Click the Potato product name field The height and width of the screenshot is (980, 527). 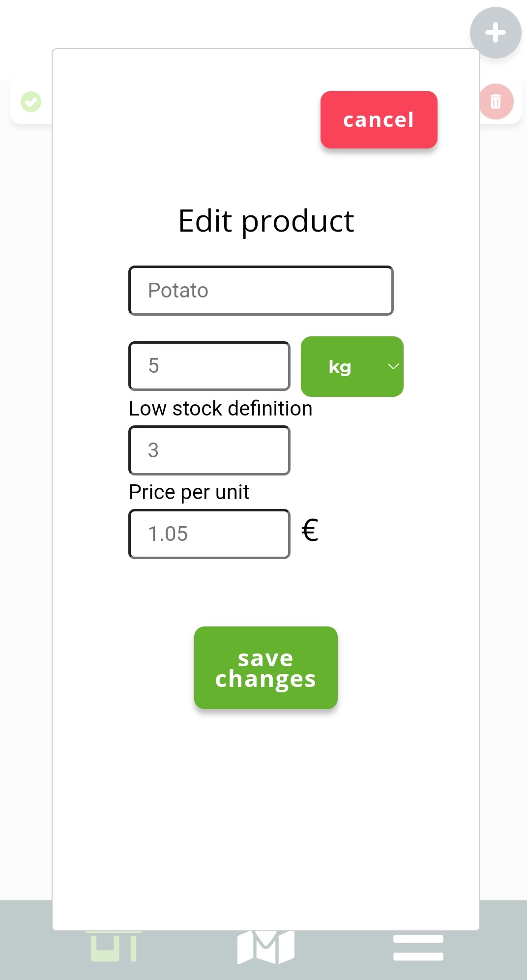[x=261, y=290]
